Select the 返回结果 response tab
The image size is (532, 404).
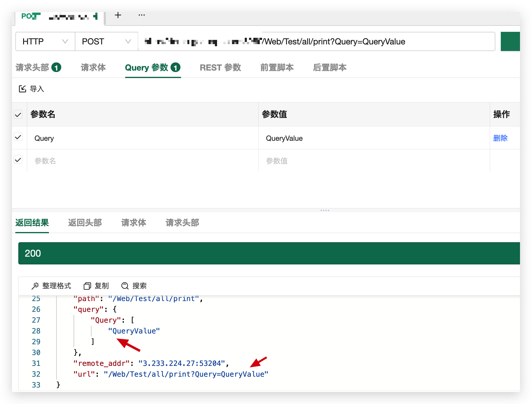32,223
